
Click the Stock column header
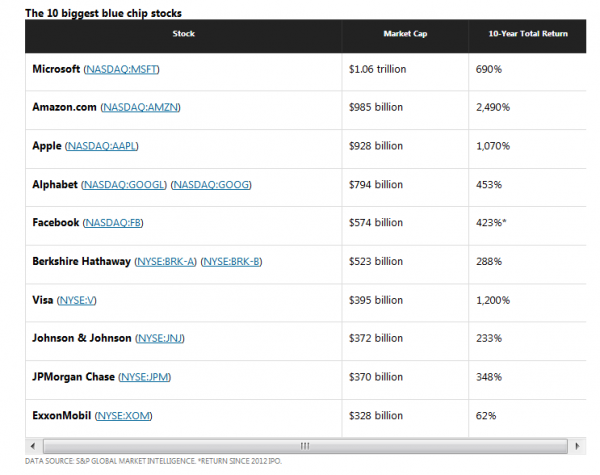coord(184,34)
